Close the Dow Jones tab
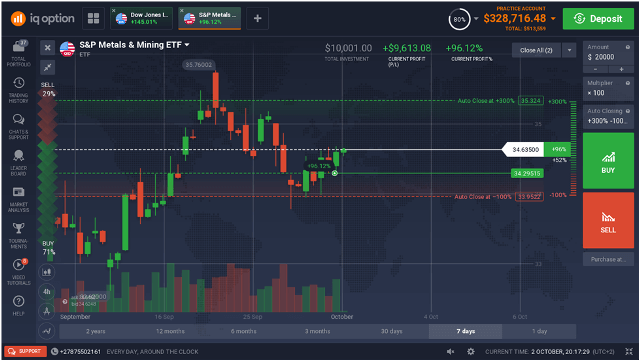Screen dimensions: 640x361 tap(113, 11)
